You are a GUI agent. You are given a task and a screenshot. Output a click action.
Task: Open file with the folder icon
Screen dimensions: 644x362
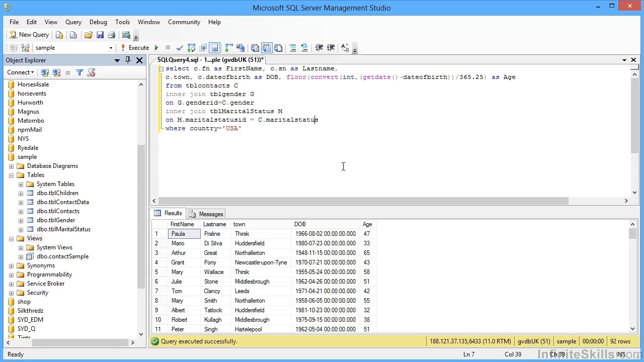[89, 35]
